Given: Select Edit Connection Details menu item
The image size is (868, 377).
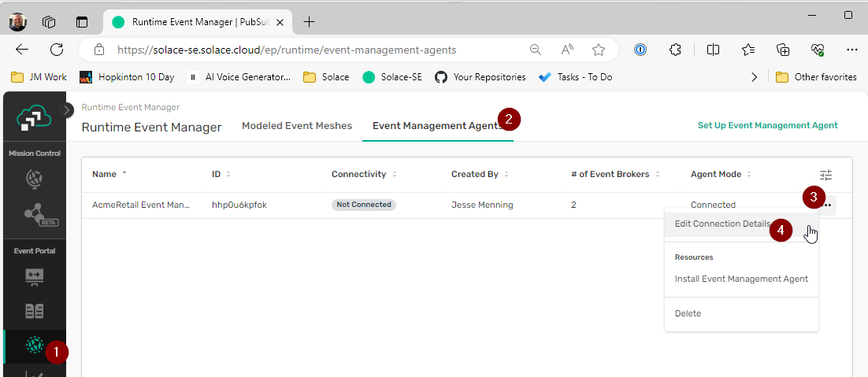Looking at the screenshot, I should tap(721, 224).
